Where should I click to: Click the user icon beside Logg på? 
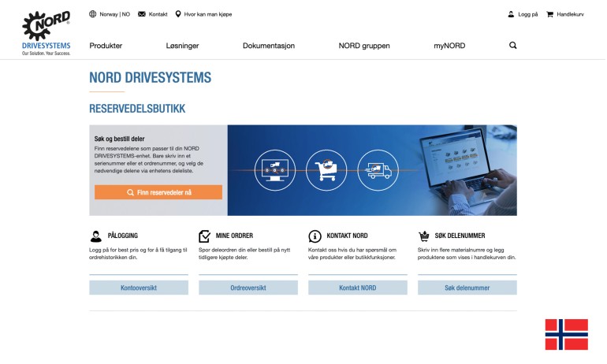[511, 14]
